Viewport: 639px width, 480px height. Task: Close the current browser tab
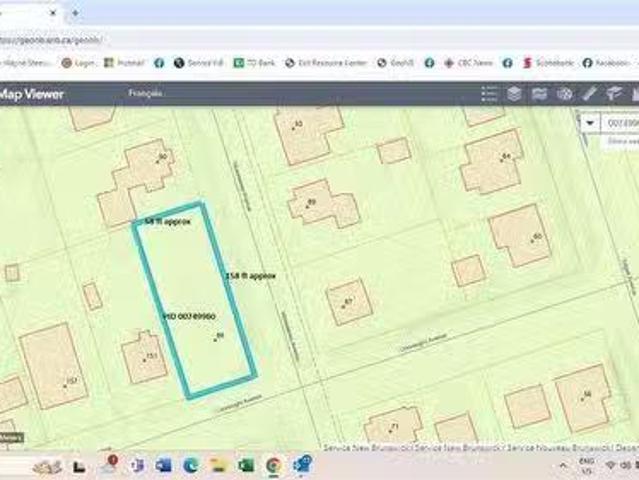point(53,13)
